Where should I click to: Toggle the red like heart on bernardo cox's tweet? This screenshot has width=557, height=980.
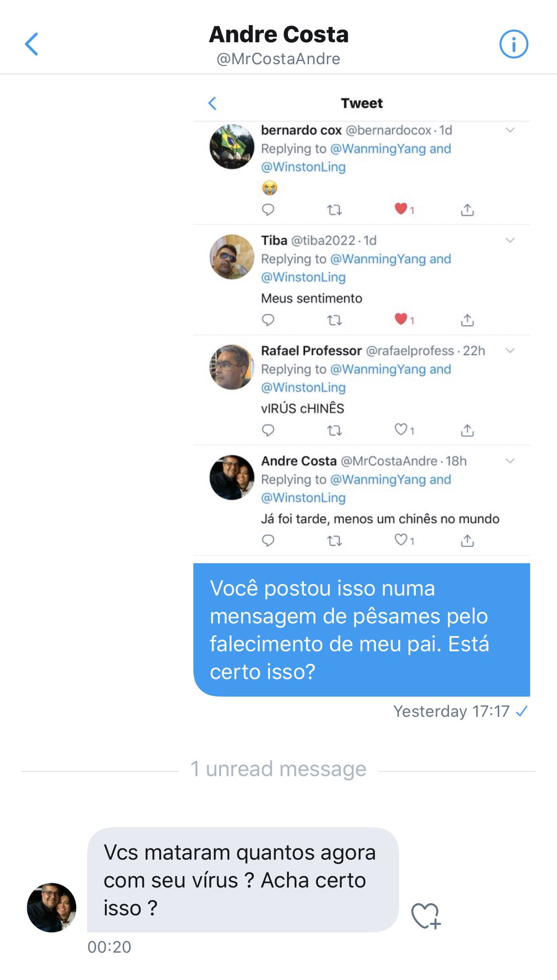coord(401,209)
